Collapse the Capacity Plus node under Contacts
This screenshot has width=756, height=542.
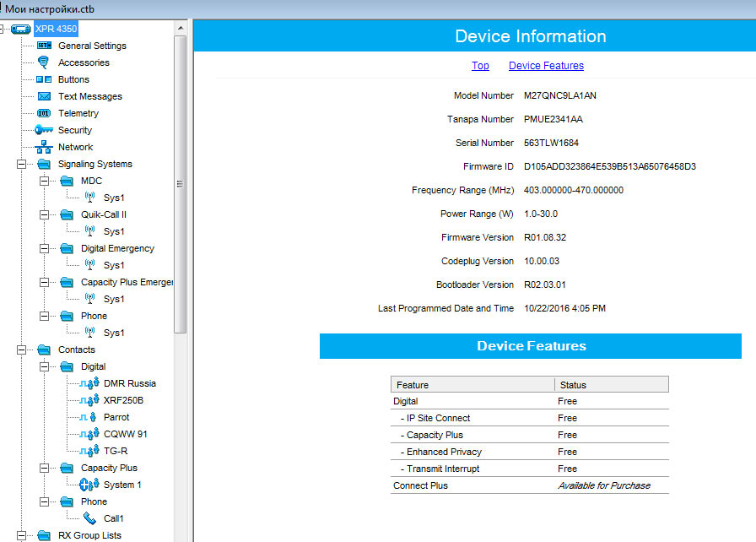[44, 468]
